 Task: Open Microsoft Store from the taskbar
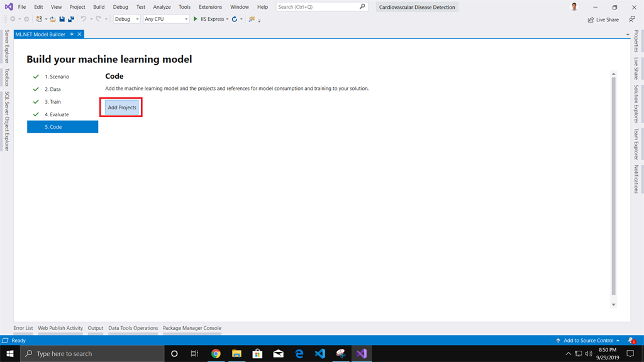[257, 353]
